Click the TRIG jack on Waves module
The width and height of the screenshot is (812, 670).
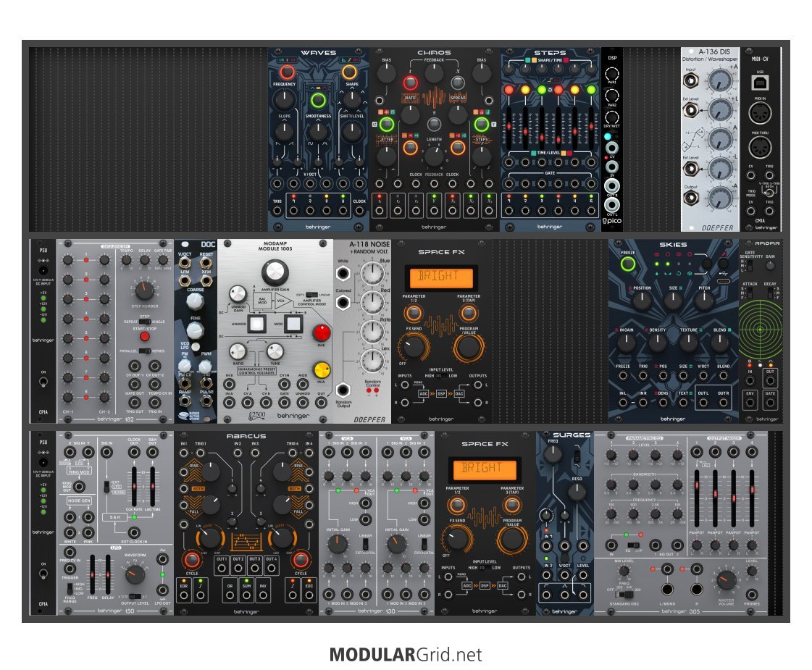click(x=277, y=210)
